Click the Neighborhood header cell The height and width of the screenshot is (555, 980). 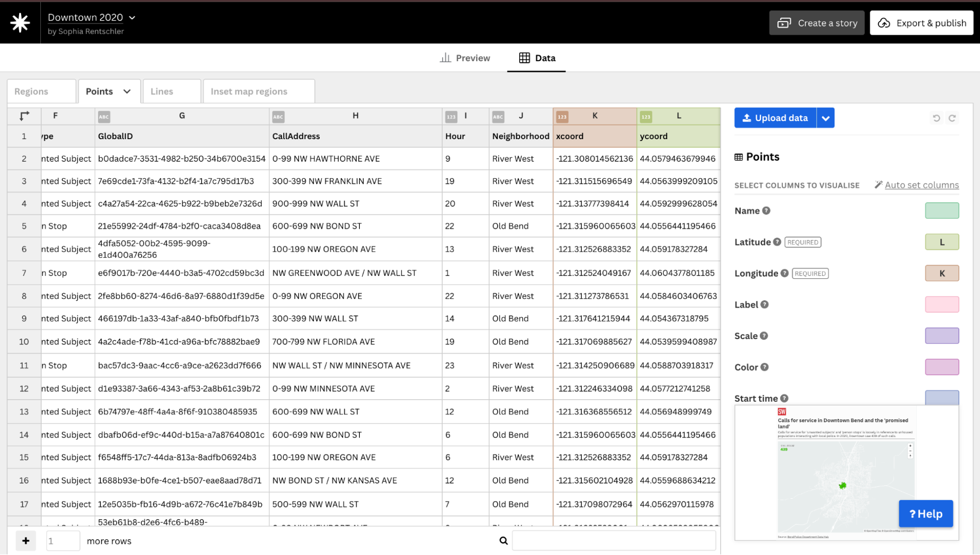[521, 136]
